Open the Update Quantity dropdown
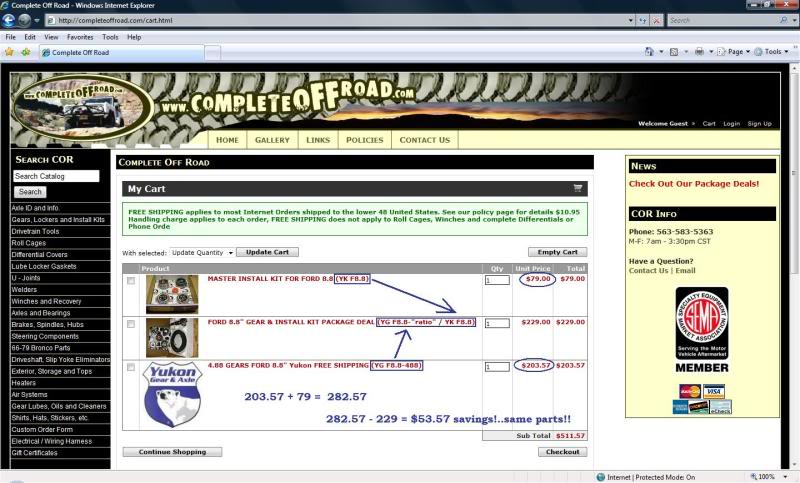 point(202,252)
